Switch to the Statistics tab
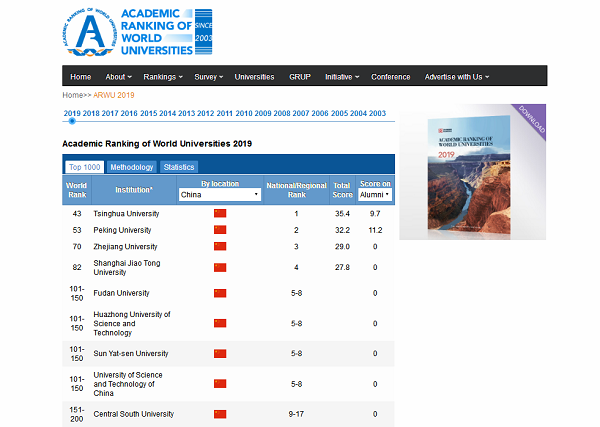The height and width of the screenshot is (427, 600). point(179,167)
